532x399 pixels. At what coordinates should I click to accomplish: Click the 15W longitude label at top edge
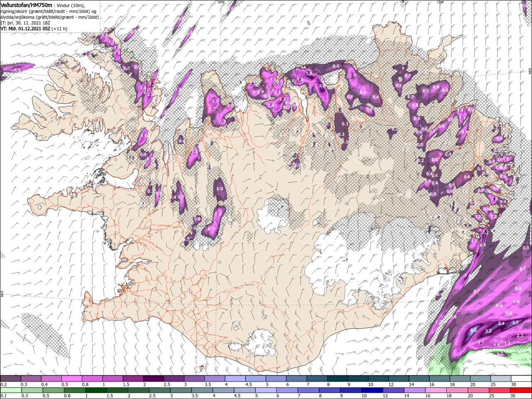coord(440,2)
